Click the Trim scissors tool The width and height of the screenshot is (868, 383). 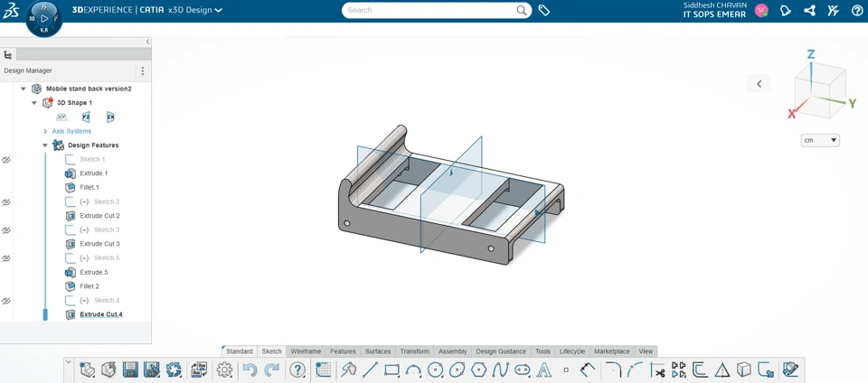click(x=657, y=369)
